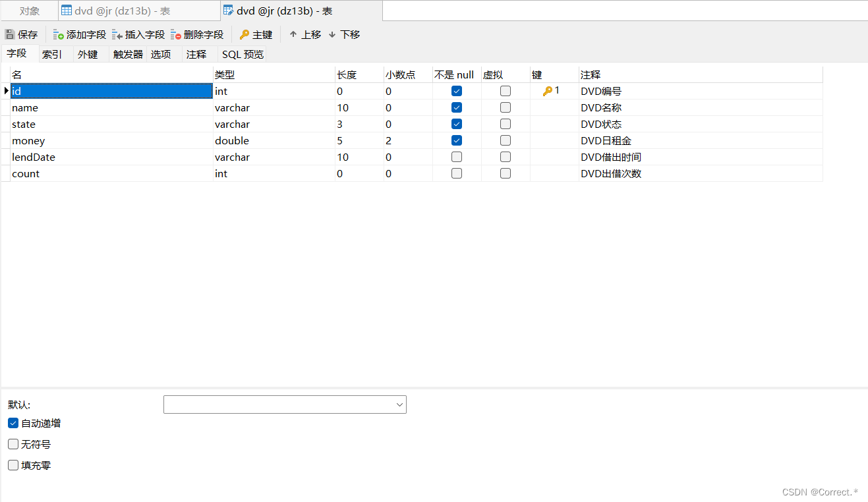This screenshot has width=868, height=502.
Task: Click the Save (保存) disk icon
Action: click(9, 34)
